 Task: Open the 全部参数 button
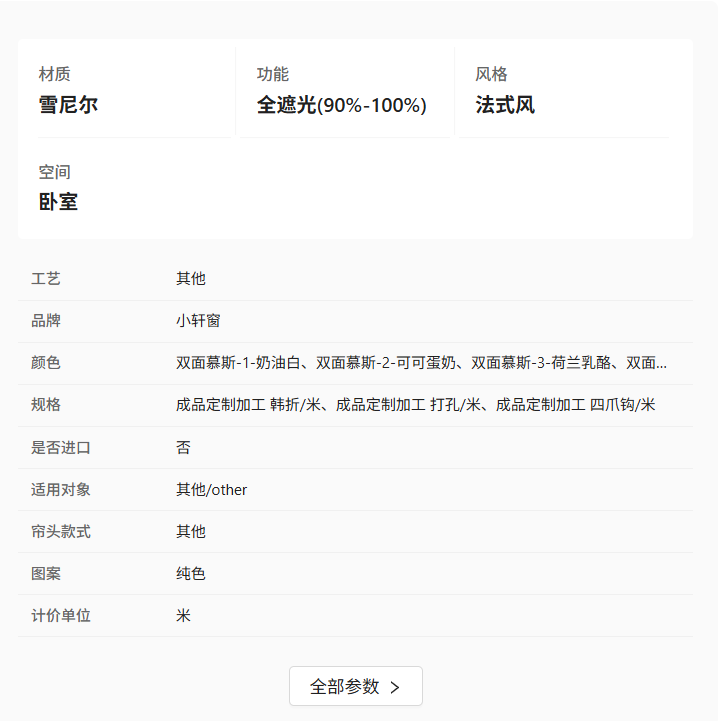(356, 686)
